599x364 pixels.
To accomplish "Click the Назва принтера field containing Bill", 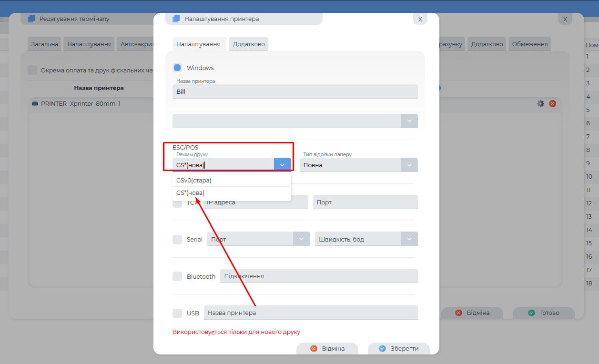I will 294,91.
